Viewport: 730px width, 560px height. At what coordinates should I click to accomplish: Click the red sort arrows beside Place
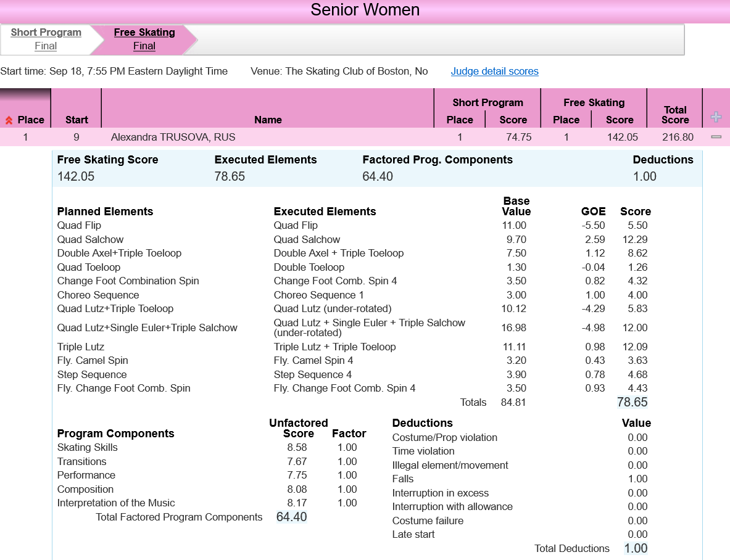tap(9, 120)
